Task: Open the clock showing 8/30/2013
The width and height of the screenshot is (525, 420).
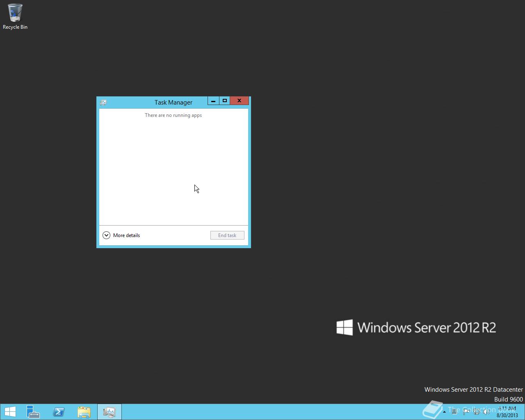Action: tap(507, 412)
